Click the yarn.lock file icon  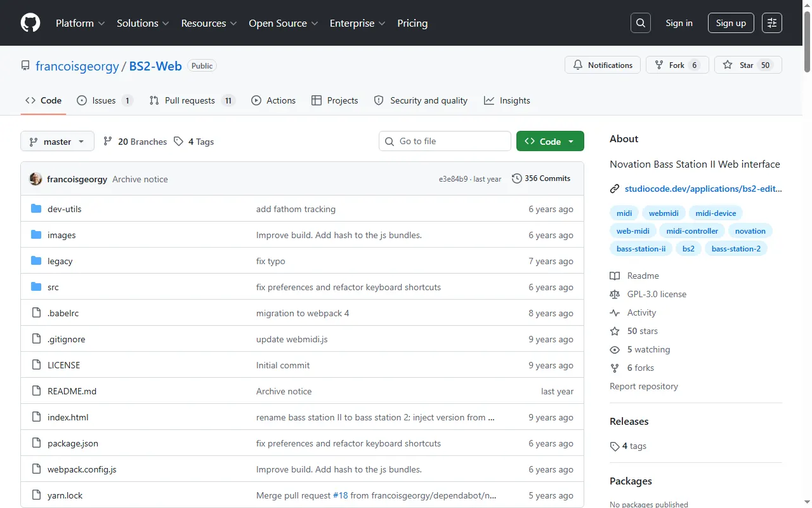pos(36,495)
